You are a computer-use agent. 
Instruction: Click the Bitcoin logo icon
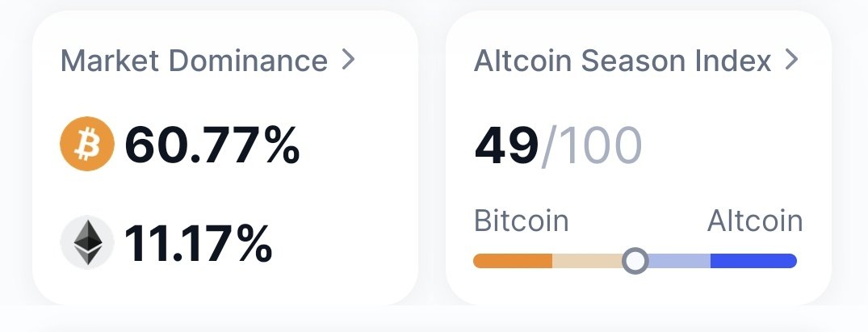click(87, 144)
